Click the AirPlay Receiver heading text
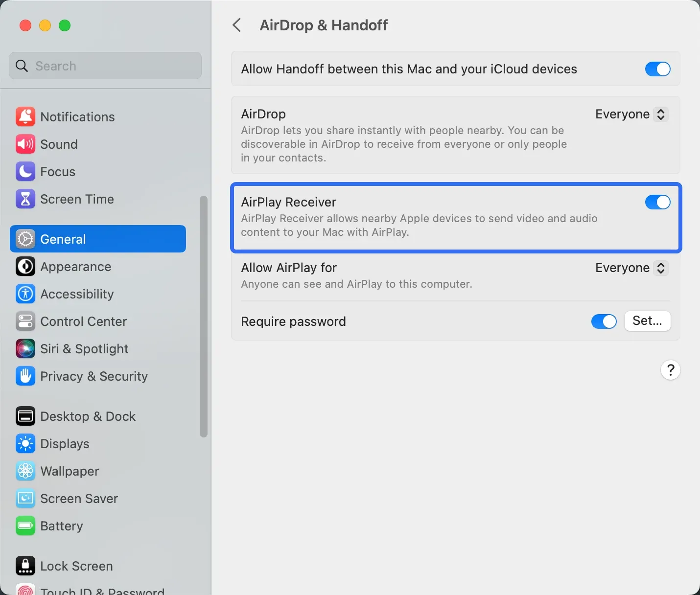The height and width of the screenshot is (595, 700). 289,202
